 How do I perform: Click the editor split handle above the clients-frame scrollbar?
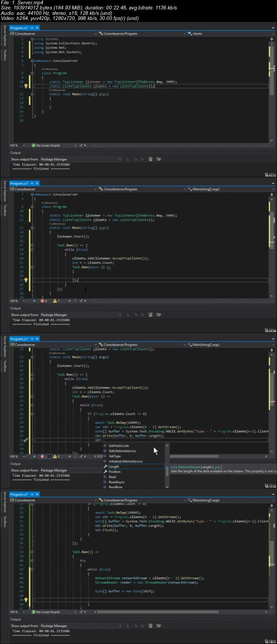(x=272, y=39)
